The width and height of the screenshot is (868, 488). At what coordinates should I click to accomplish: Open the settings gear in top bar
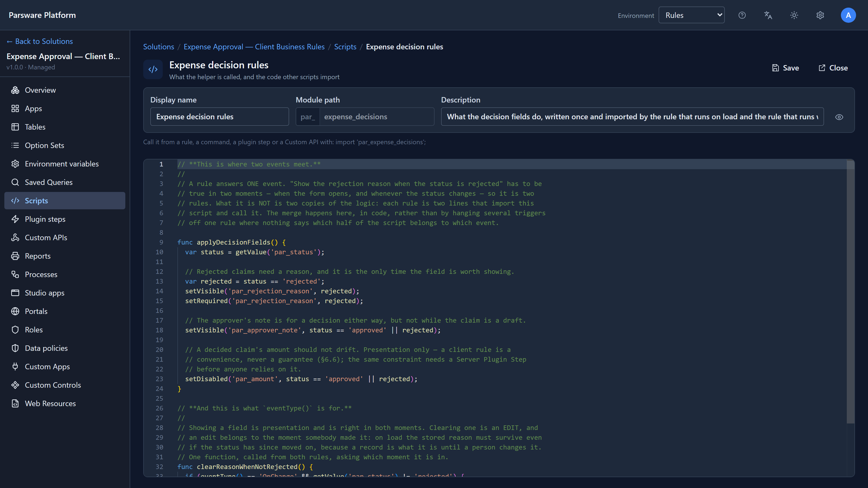point(820,15)
